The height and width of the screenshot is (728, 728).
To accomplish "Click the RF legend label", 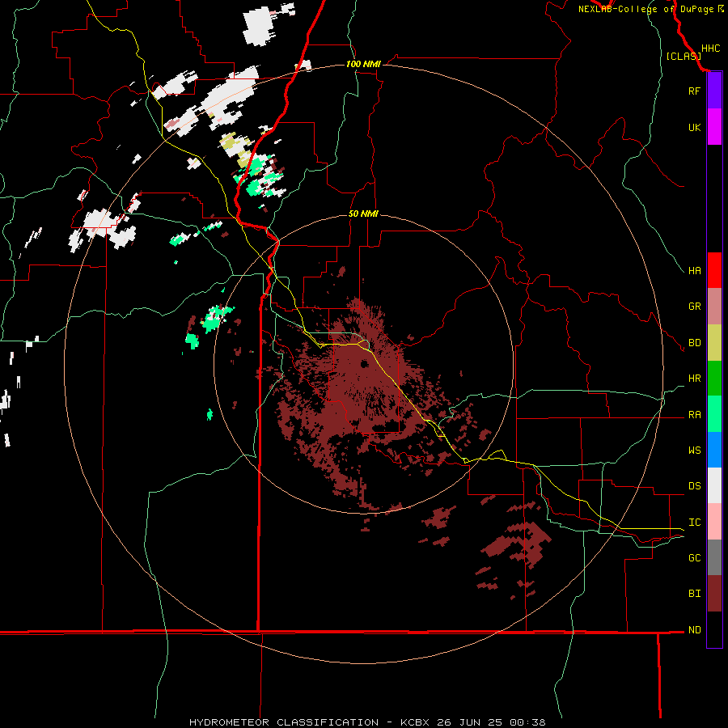I will [x=694, y=91].
